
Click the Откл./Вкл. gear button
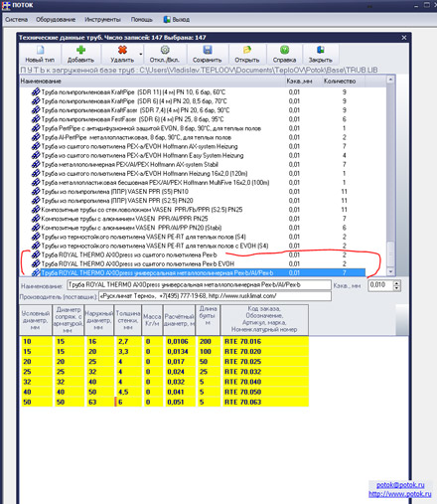coord(165,55)
